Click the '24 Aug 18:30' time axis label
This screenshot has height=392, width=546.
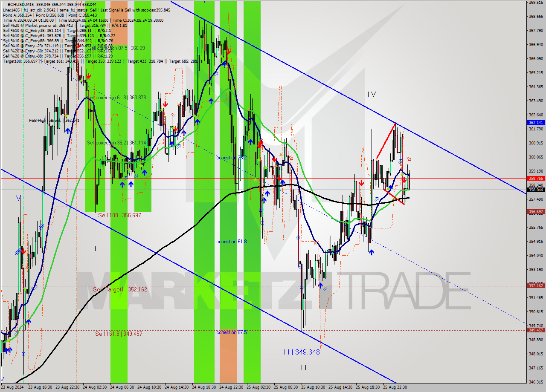tap(204, 387)
